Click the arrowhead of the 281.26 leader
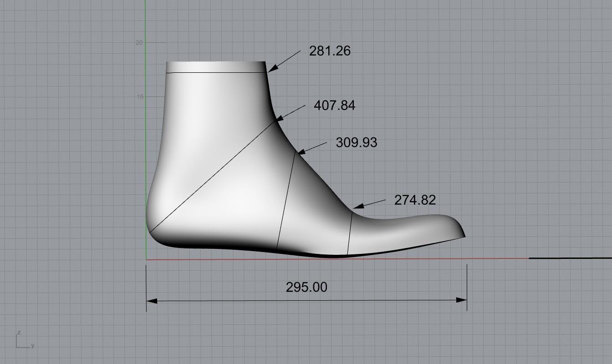Image resolution: width=612 pixels, height=364 pixels. pyautogui.click(x=272, y=69)
